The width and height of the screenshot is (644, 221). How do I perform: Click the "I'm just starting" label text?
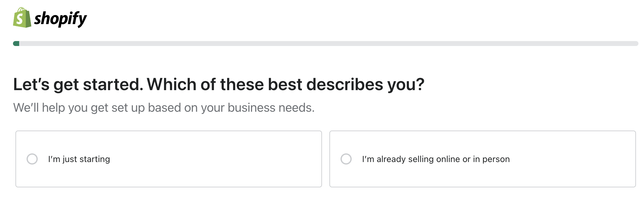pyautogui.click(x=79, y=159)
